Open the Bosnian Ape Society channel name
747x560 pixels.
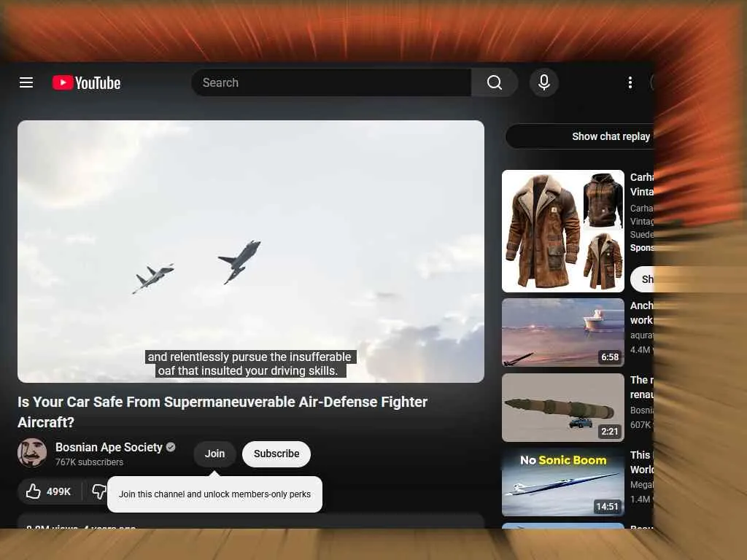tap(109, 447)
